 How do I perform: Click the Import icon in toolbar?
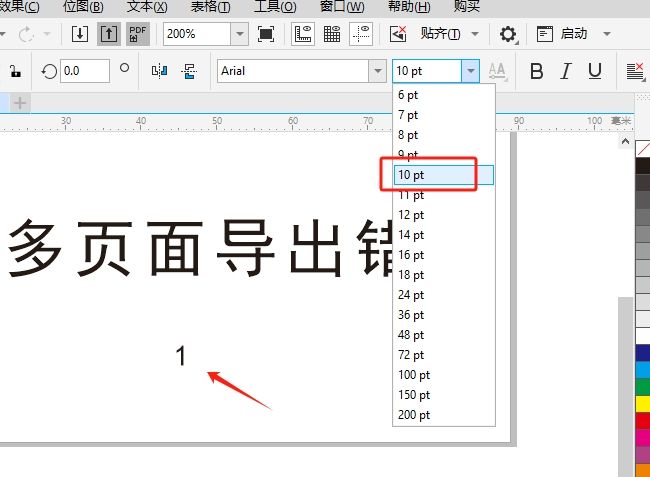point(81,34)
